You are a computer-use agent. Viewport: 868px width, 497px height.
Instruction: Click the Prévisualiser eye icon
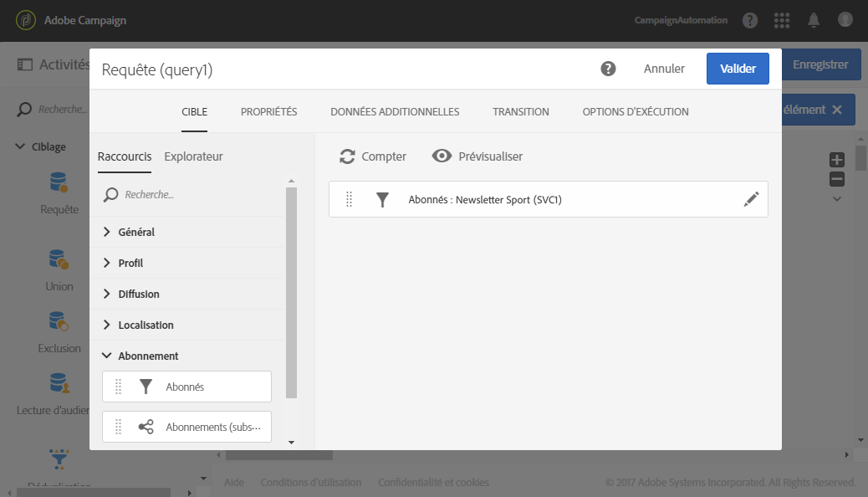pos(442,156)
